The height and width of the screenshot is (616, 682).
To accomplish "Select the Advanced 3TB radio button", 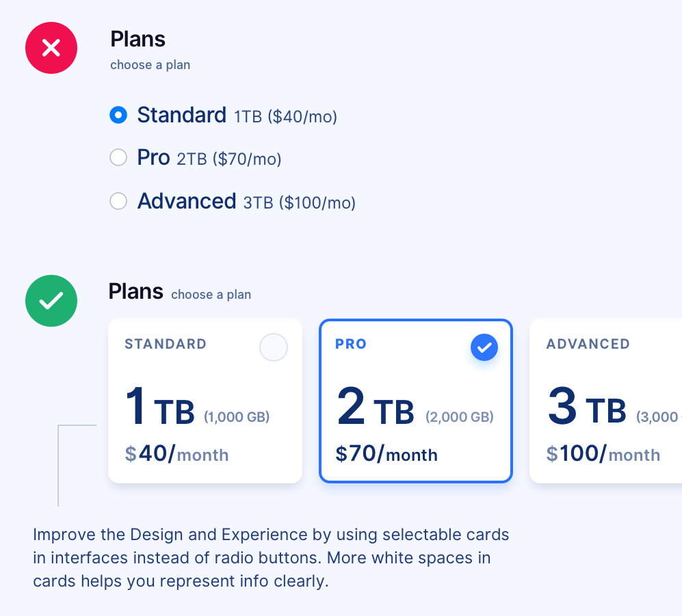I will tap(118, 201).
